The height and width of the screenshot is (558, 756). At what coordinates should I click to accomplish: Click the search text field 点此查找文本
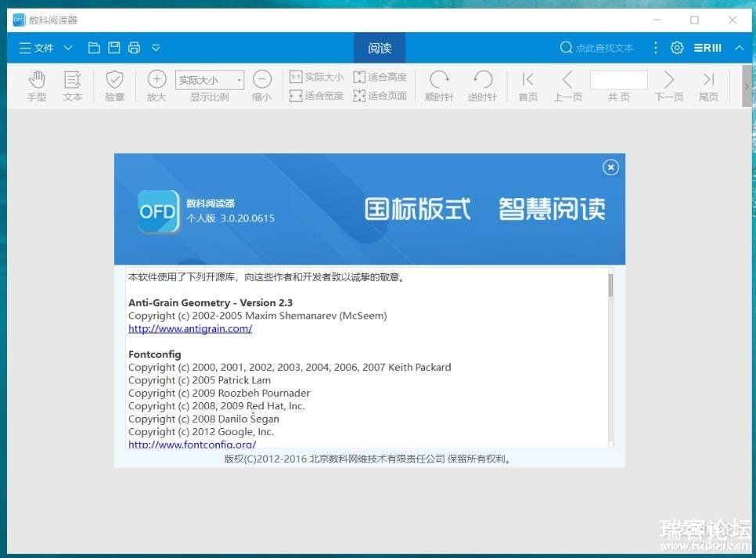604,49
